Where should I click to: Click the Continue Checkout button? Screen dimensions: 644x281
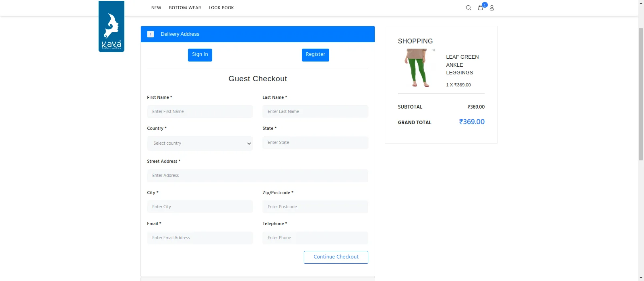coord(336,257)
